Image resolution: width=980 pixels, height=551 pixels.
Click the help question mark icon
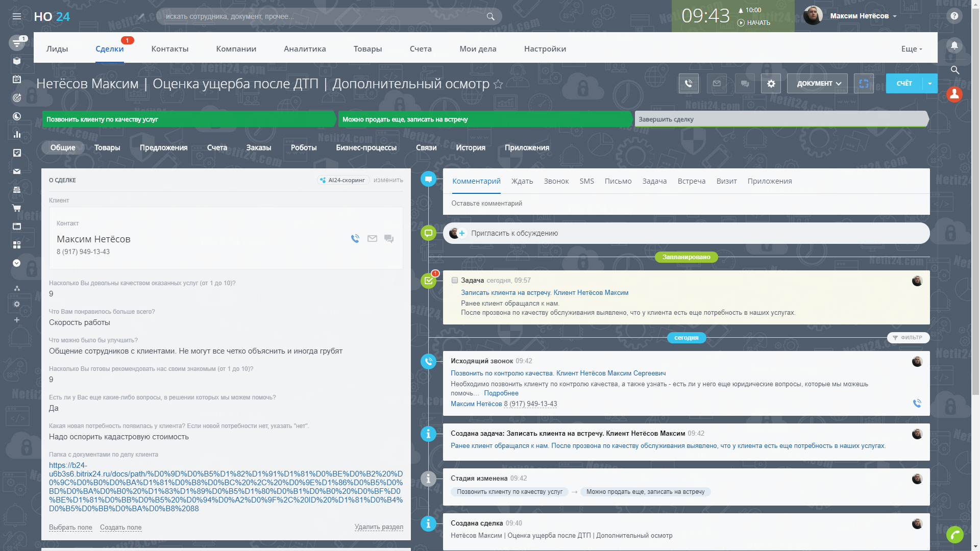(x=954, y=16)
